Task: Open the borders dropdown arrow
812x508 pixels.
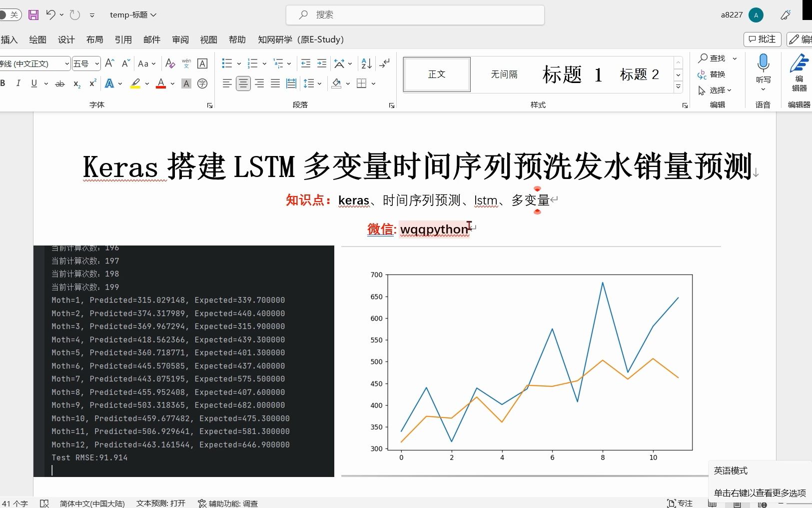Action: tap(373, 83)
